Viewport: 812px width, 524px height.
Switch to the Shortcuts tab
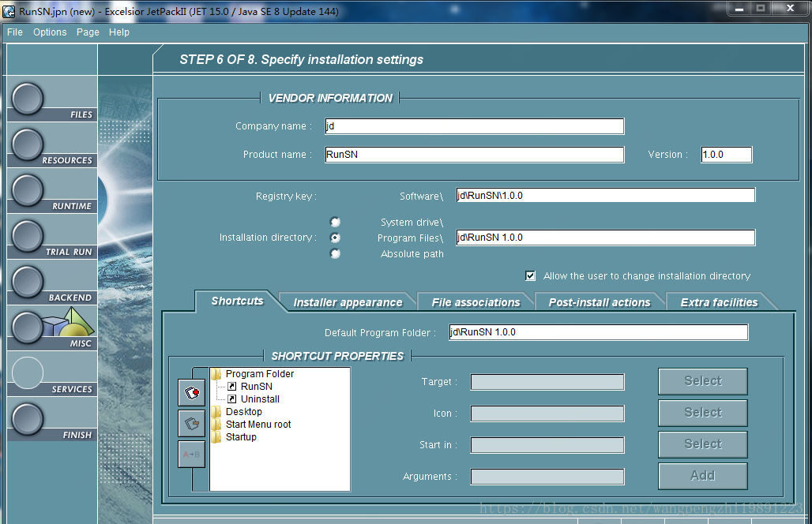click(x=237, y=301)
